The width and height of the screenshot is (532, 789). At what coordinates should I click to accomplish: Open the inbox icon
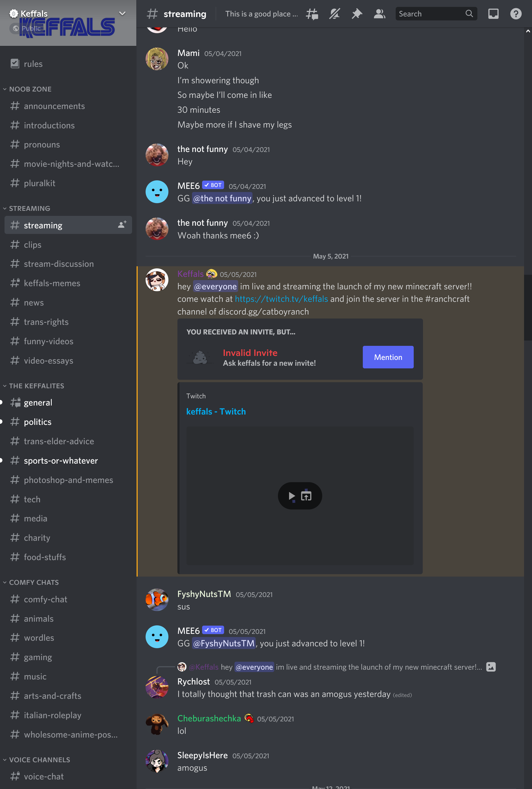pos(493,14)
